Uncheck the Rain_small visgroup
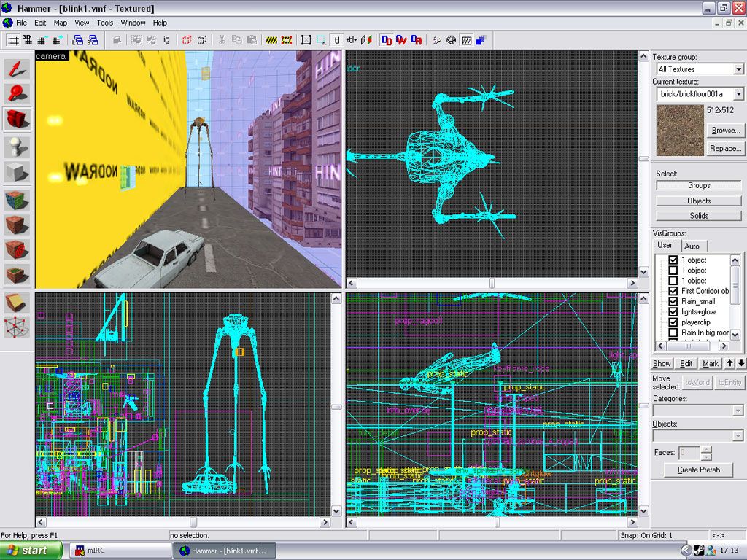Image resolution: width=747 pixels, height=560 pixels. (673, 301)
